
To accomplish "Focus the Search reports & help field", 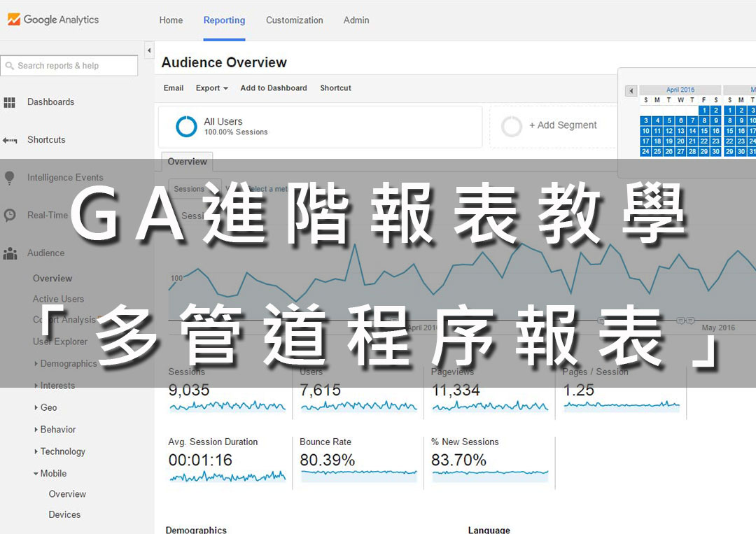I will tap(69, 66).
